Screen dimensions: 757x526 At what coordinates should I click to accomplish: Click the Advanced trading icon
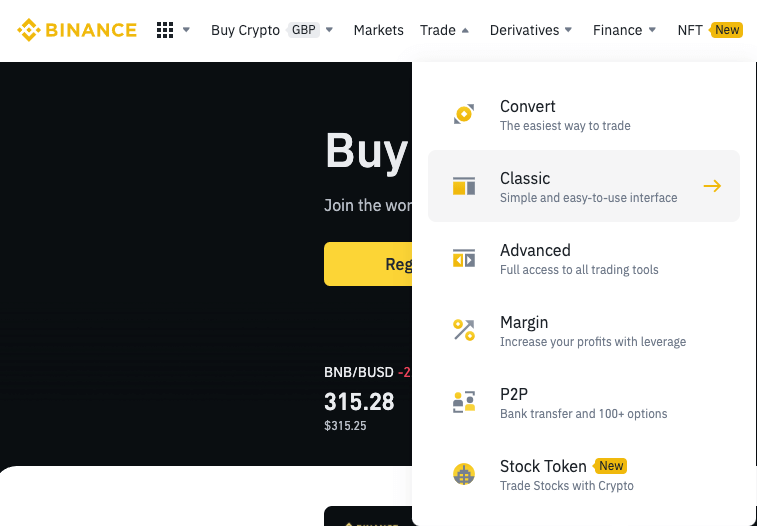pos(464,259)
